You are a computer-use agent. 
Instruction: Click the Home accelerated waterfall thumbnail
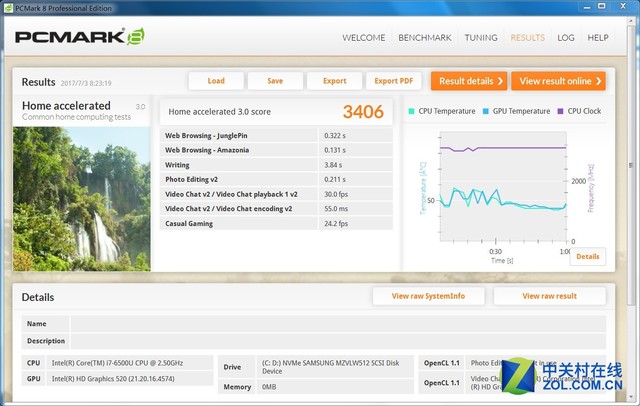(x=82, y=192)
